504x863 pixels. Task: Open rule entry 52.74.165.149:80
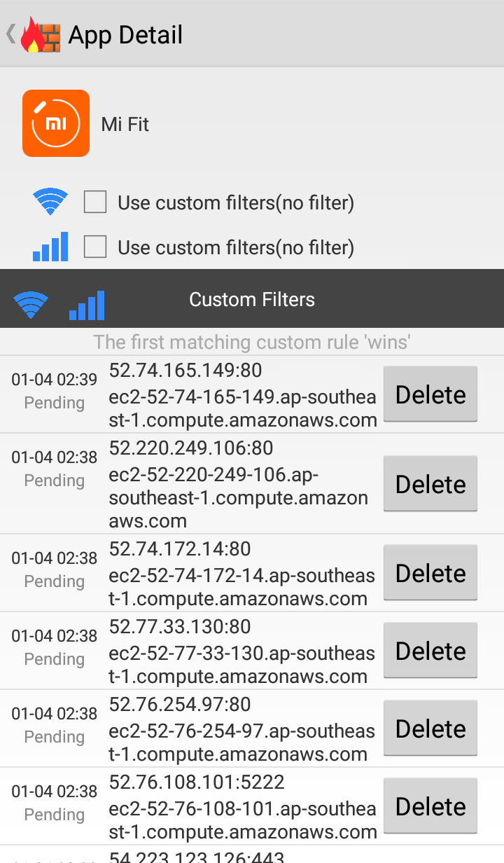coord(185,370)
